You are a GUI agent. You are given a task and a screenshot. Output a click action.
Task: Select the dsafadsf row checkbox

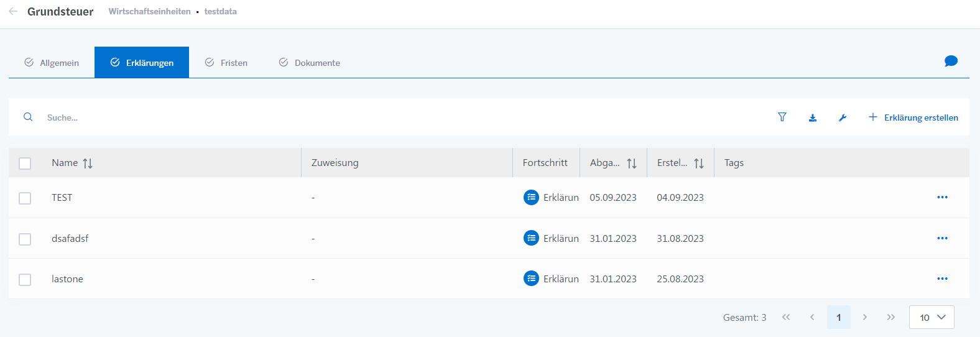25,239
